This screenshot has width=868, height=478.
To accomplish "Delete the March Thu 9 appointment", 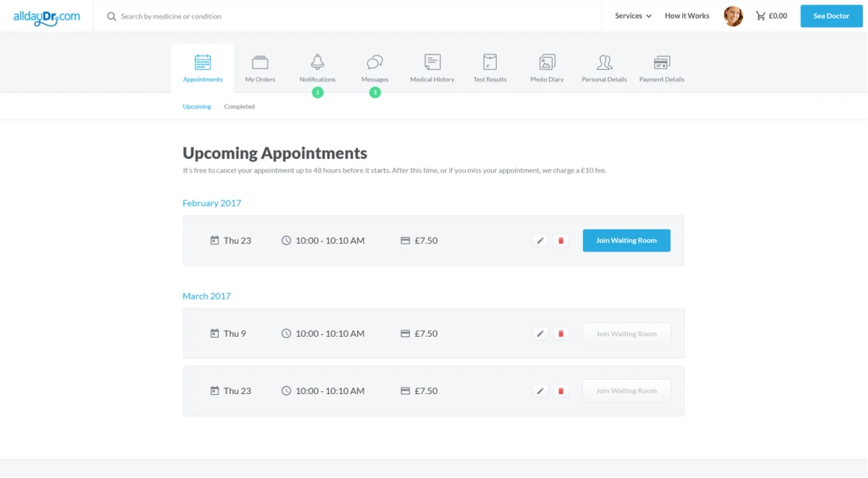I will pos(561,334).
